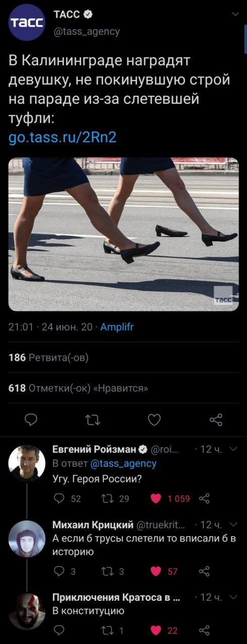Open options chevron on Михаил Крицкий's reply

(233, 525)
